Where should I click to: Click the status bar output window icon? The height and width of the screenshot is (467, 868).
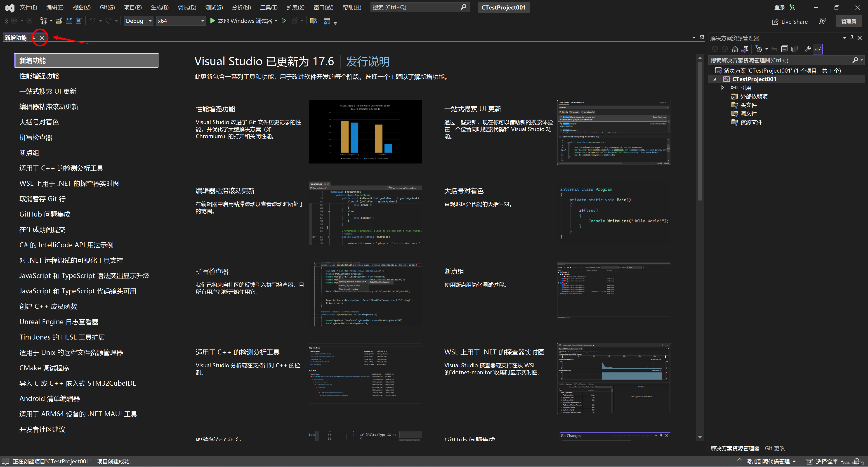click(5, 461)
